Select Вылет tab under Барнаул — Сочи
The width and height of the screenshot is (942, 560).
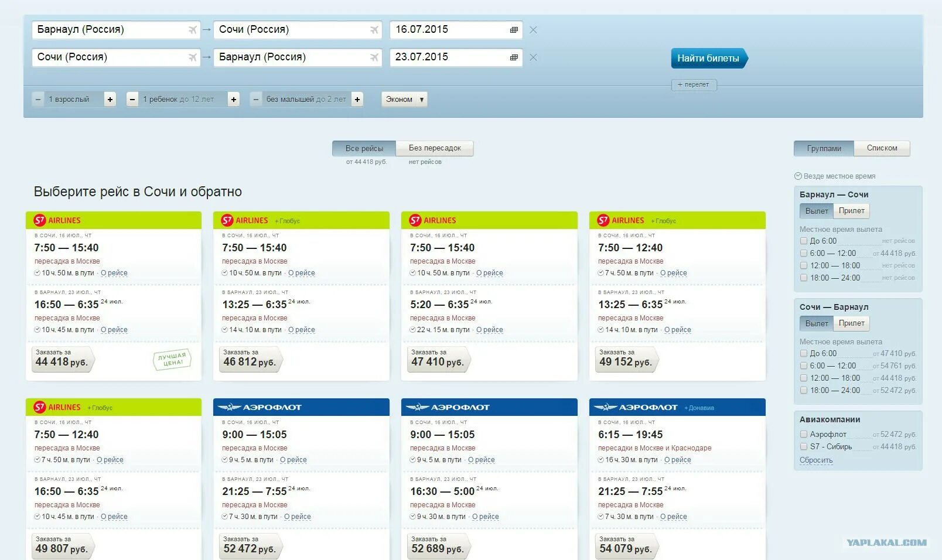816,211
